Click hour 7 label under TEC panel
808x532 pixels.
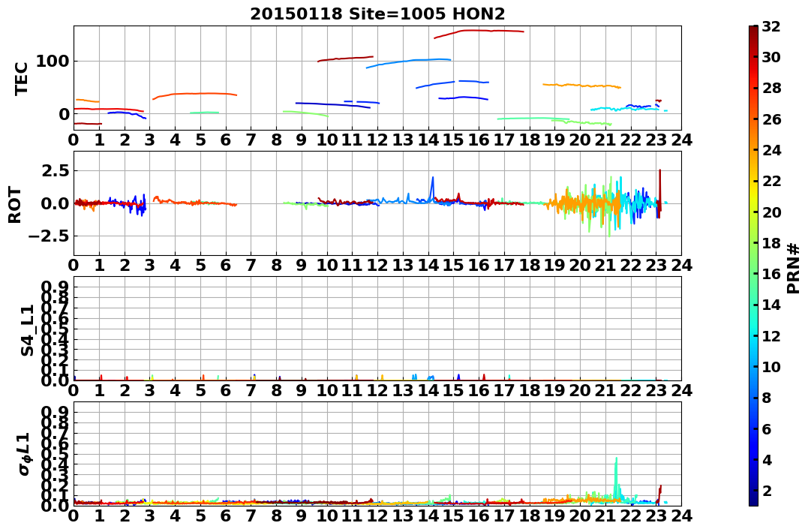[251, 140]
